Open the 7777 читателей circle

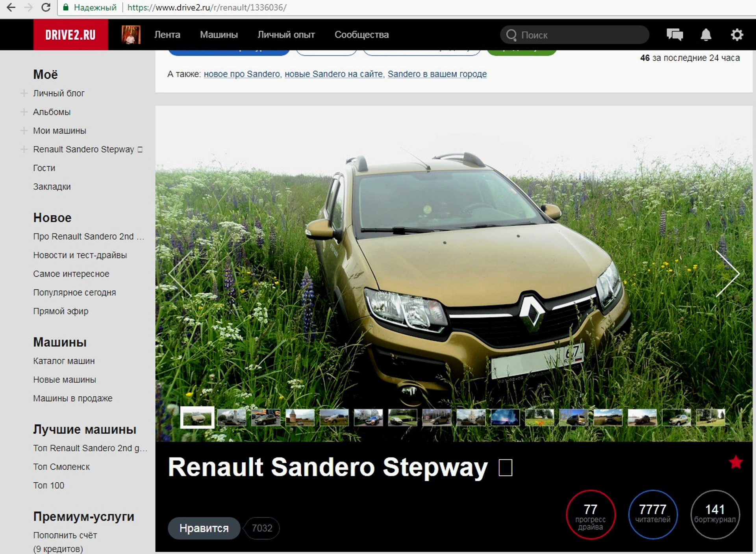point(653,515)
